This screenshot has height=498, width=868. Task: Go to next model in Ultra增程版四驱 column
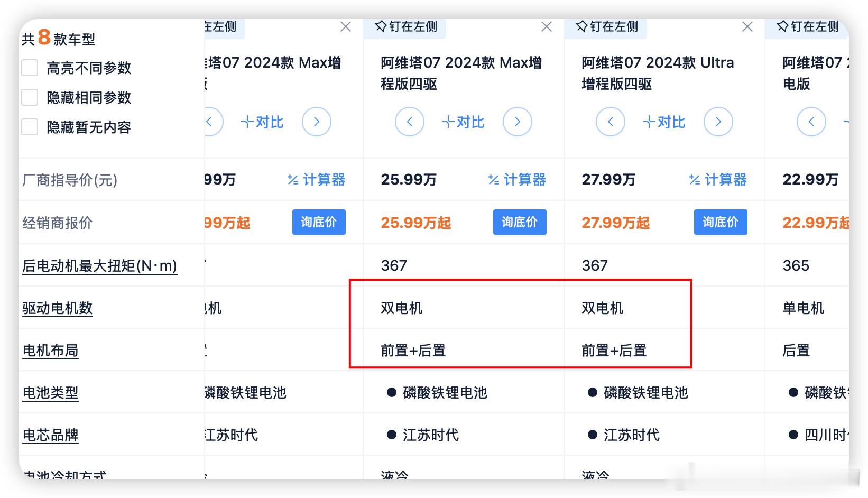click(718, 122)
